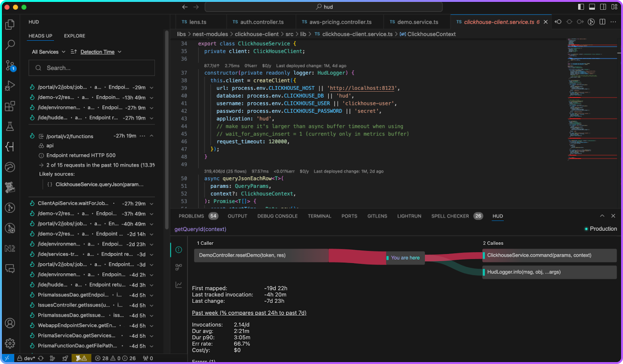Click the Past week comparison link
Image resolution: width=623 pixels, height=364 pixels.
pos(249,313)
